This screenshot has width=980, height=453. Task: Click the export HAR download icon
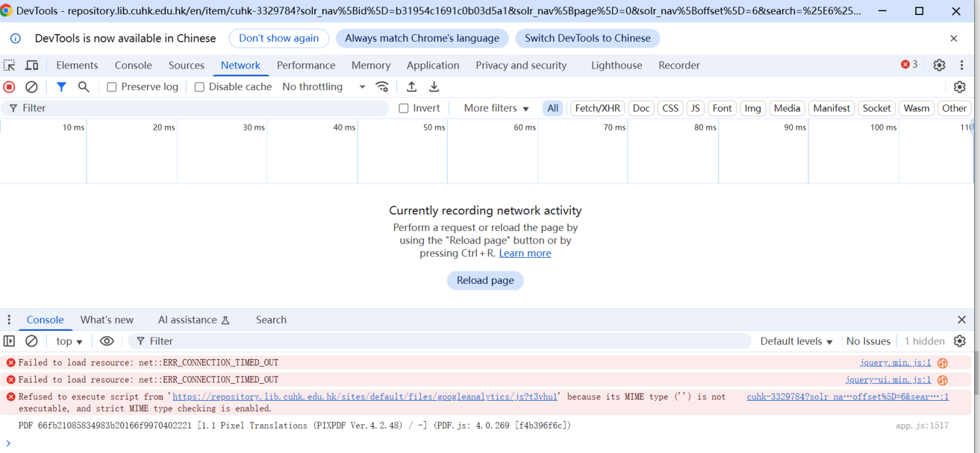[434, 87]
